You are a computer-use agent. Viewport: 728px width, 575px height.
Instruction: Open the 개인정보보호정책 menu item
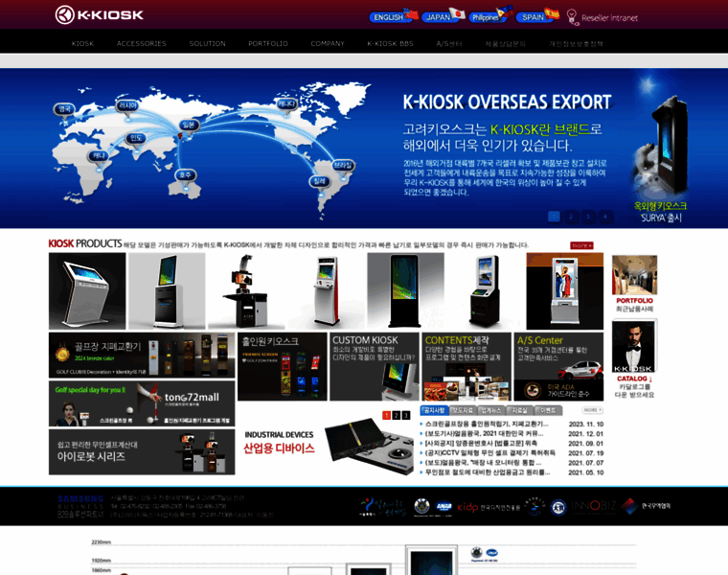576,43
